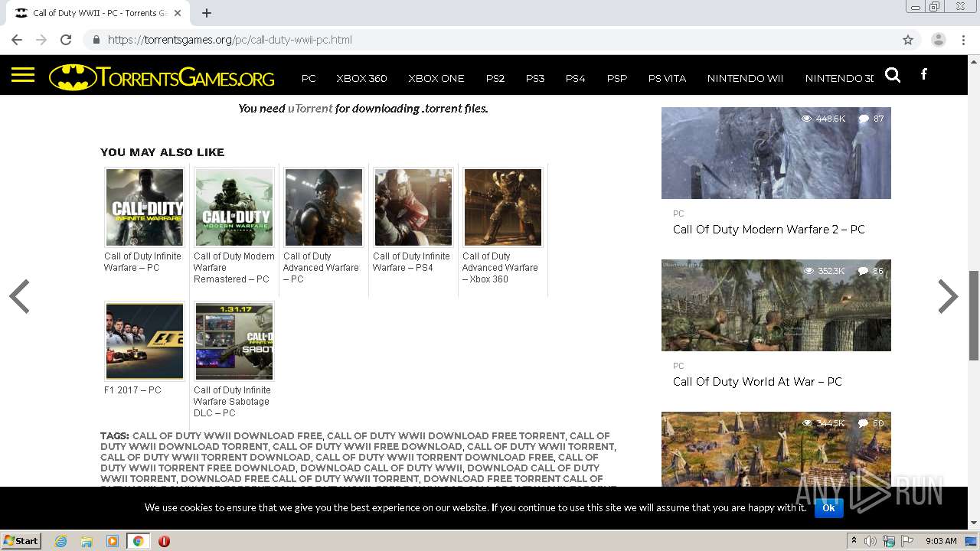Open Call Of Duty Modern Warfare 2 – PC link
The width and height of the screenshot is (980, 551).
pyautogui.click(x=769, y=230)
